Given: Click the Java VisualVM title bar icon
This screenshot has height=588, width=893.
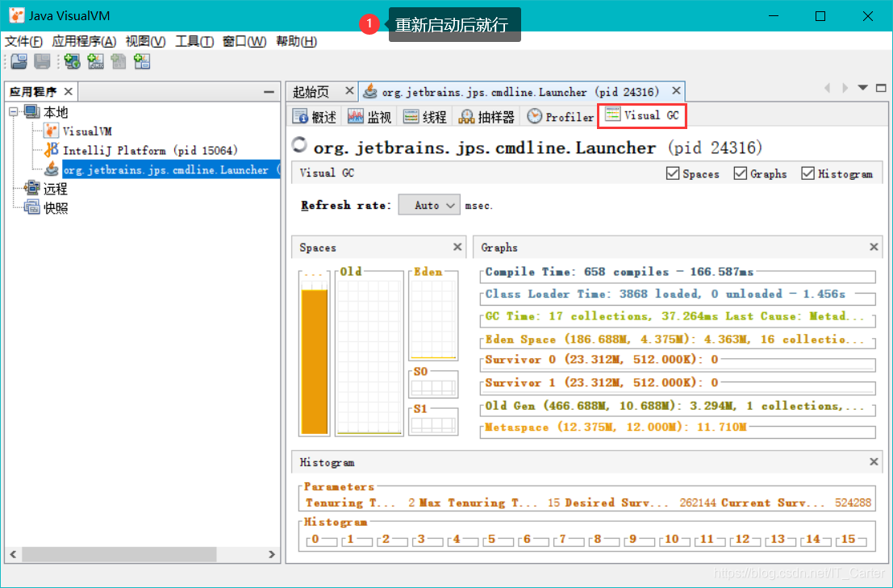Looking at the screenshot, I should tap(17, 15).
